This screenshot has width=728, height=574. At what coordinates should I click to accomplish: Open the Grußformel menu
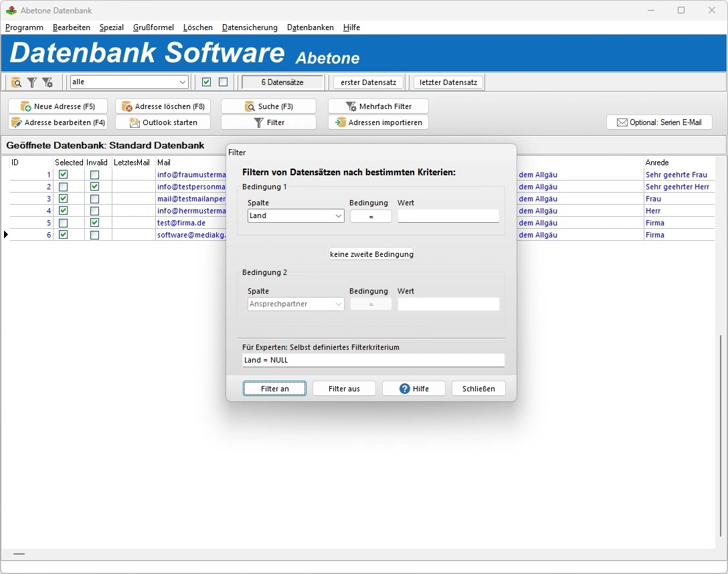click(153, 27)
